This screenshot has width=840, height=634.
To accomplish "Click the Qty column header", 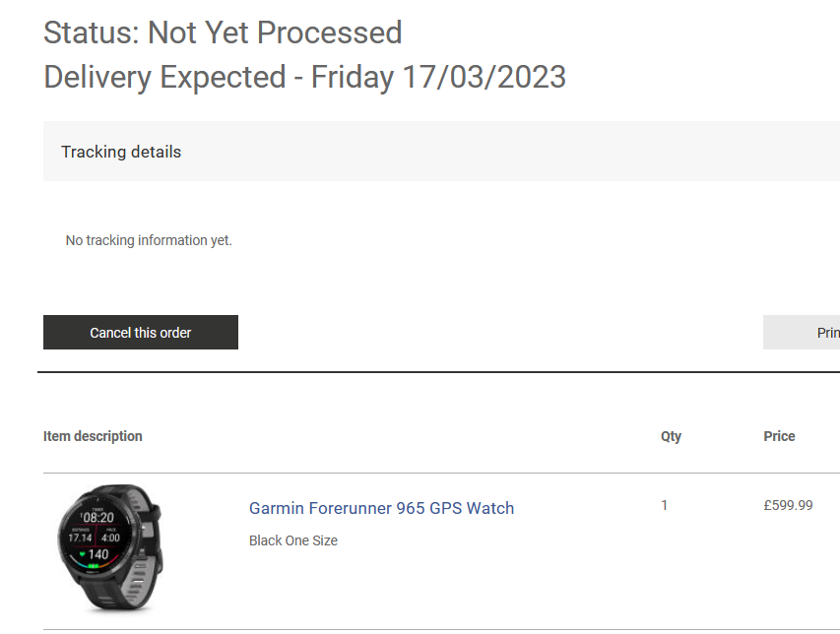I will point(671,436).
